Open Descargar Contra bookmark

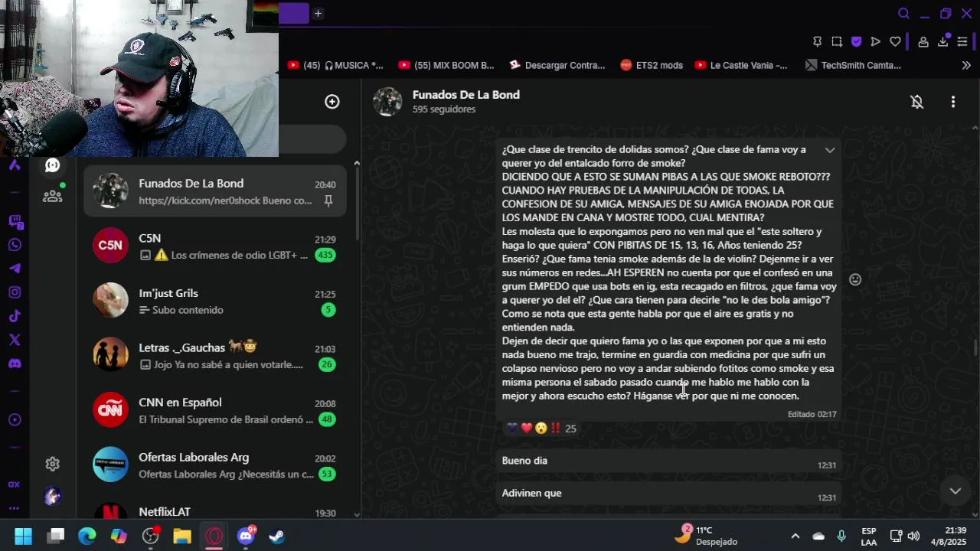click(557, 66)
